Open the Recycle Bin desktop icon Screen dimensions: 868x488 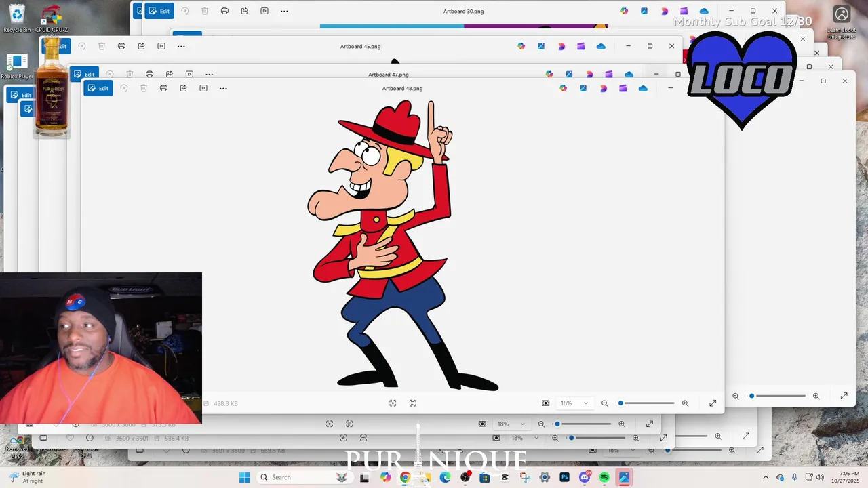point(16,18)
